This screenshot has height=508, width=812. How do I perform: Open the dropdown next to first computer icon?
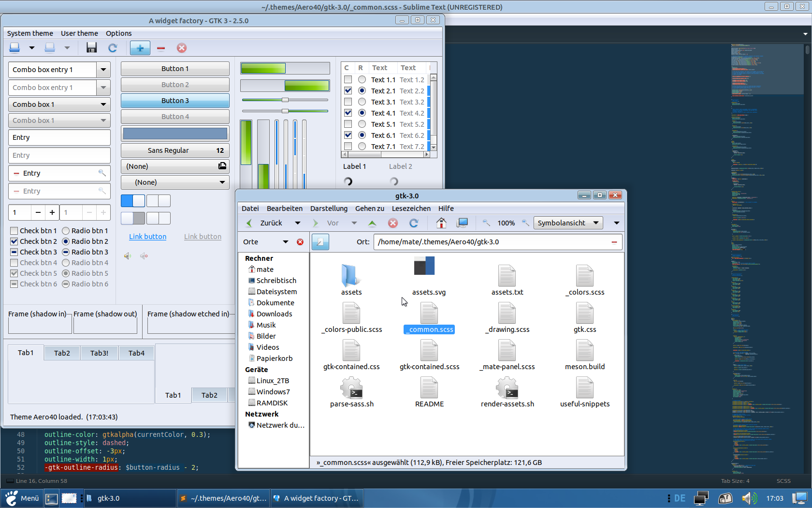click(x=32, y=47)
